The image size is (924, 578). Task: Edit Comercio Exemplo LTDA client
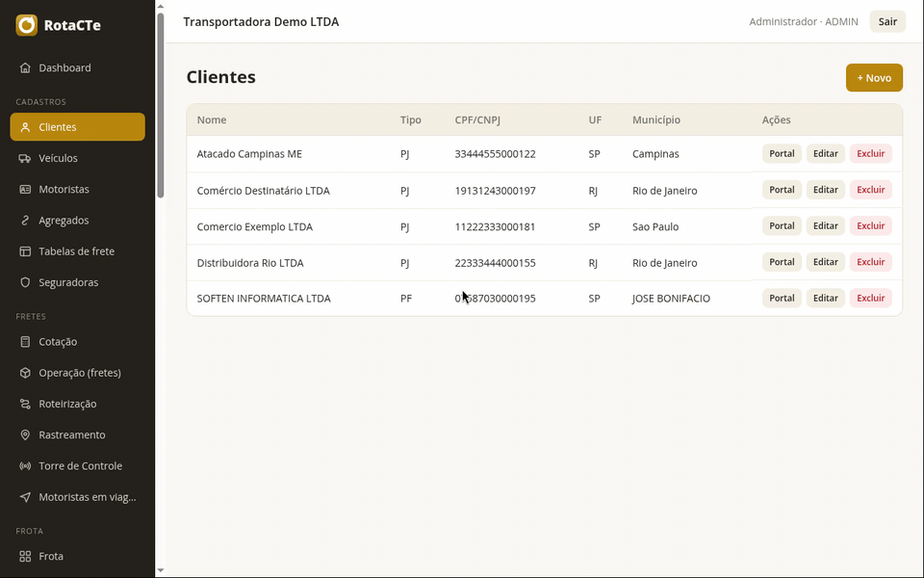coord(826,225)
